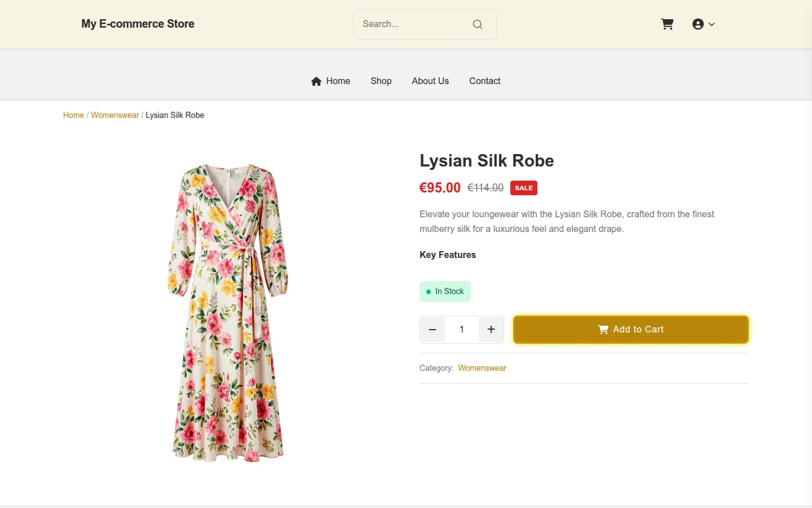Click the red SALE badge
Image resolution: width=812 pixels, height=508 pixels.
[x=524, y=188]
